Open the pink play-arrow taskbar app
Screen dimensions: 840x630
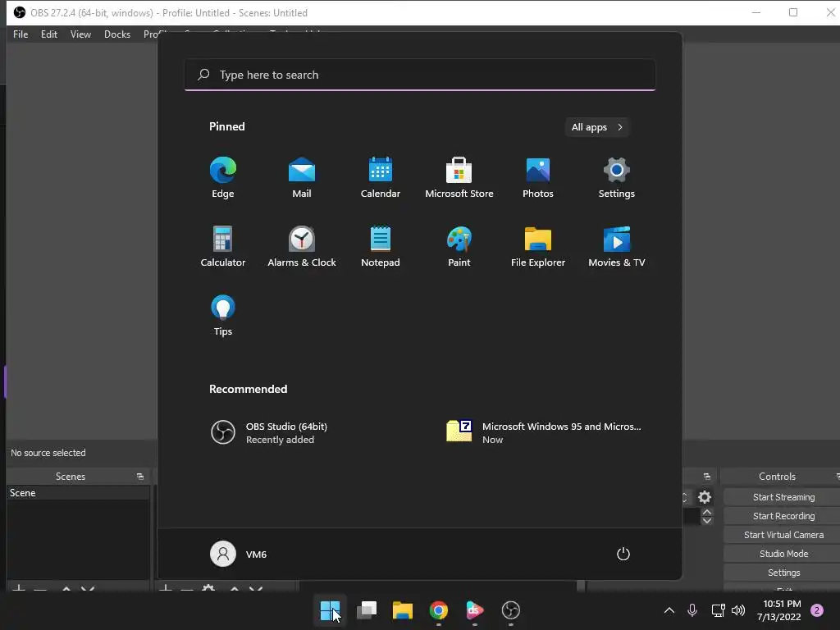click(x=475, y=610)
